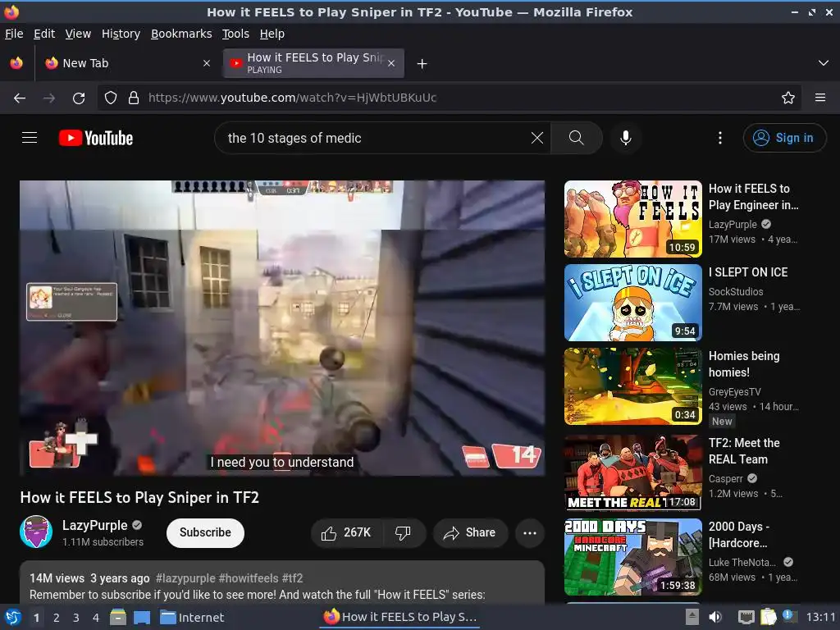Image resolution: width=840 pixels, height=630 pixels.
Task: Switch to workspace 2 in the taskbar
Action: 57,618
